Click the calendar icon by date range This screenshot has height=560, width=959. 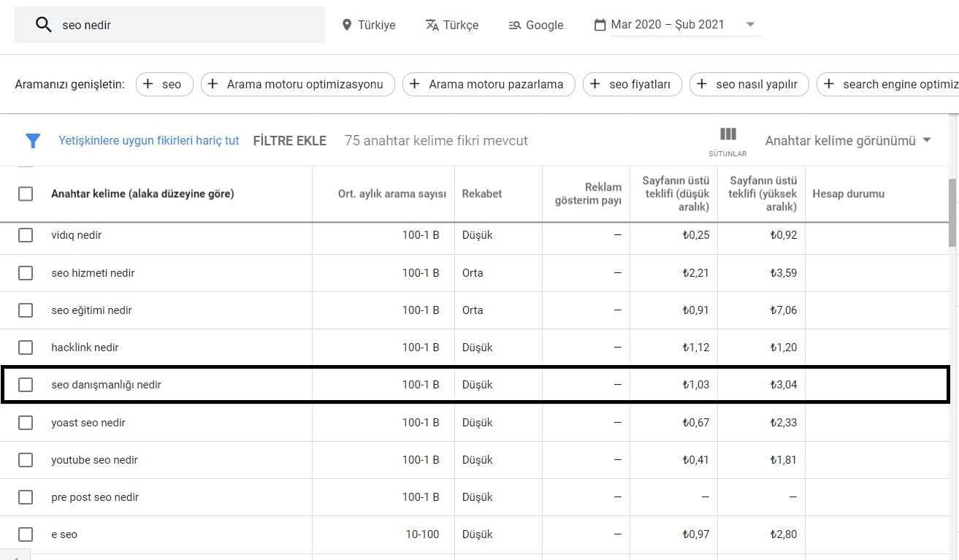600,25
